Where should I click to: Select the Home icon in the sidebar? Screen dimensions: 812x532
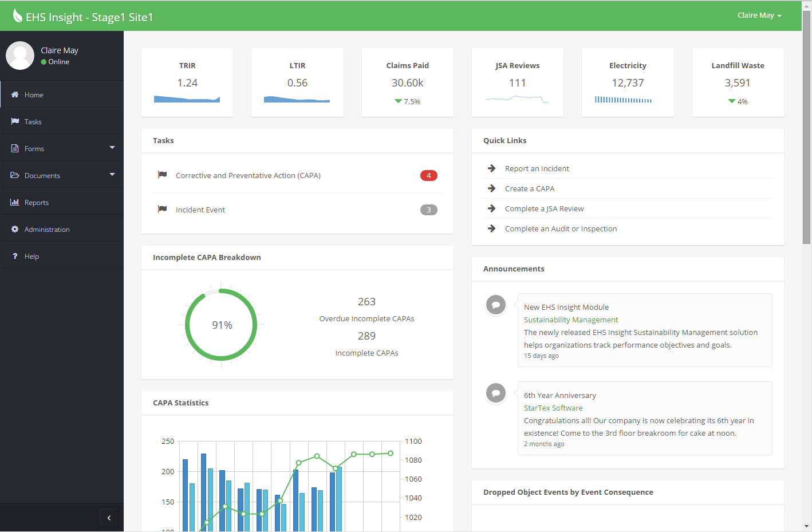click(15, 94)
